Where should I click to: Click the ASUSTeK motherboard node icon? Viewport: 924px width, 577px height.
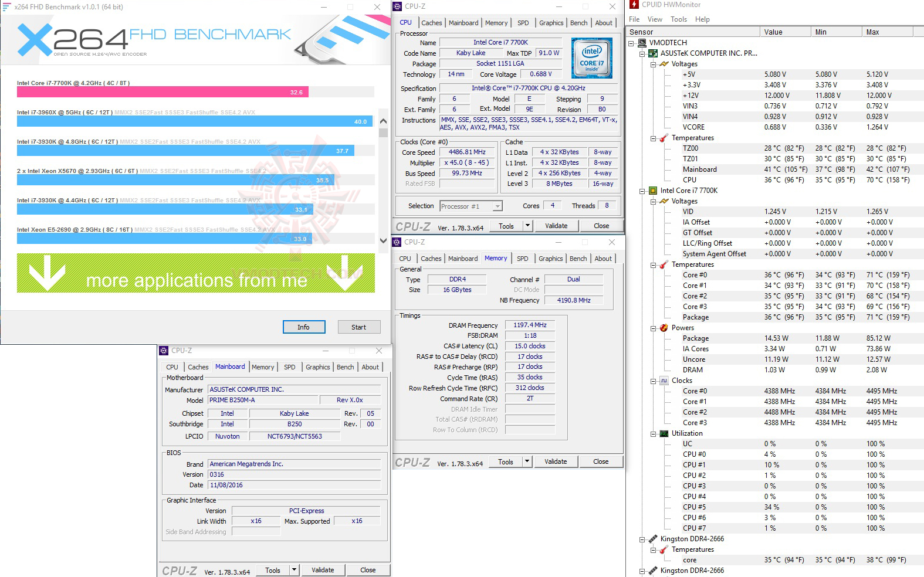[653, 53]
